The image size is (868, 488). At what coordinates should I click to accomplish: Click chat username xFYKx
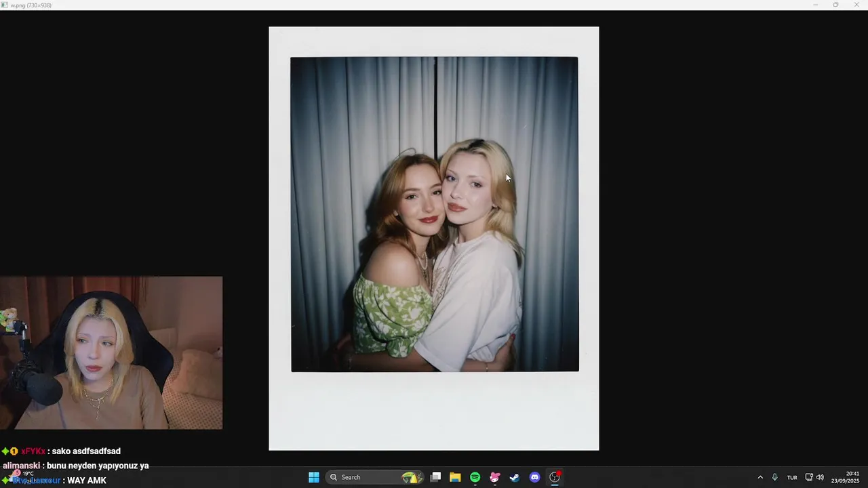pos(33,451)
